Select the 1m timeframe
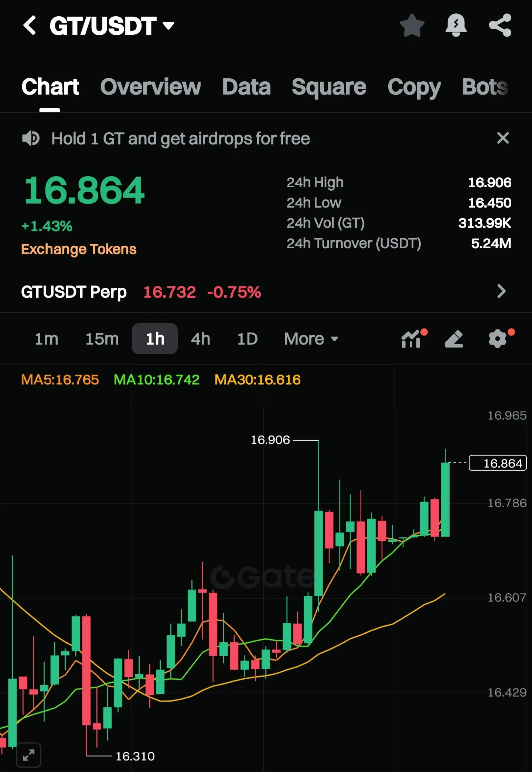The image size is (532, 772). coord(47,339)
